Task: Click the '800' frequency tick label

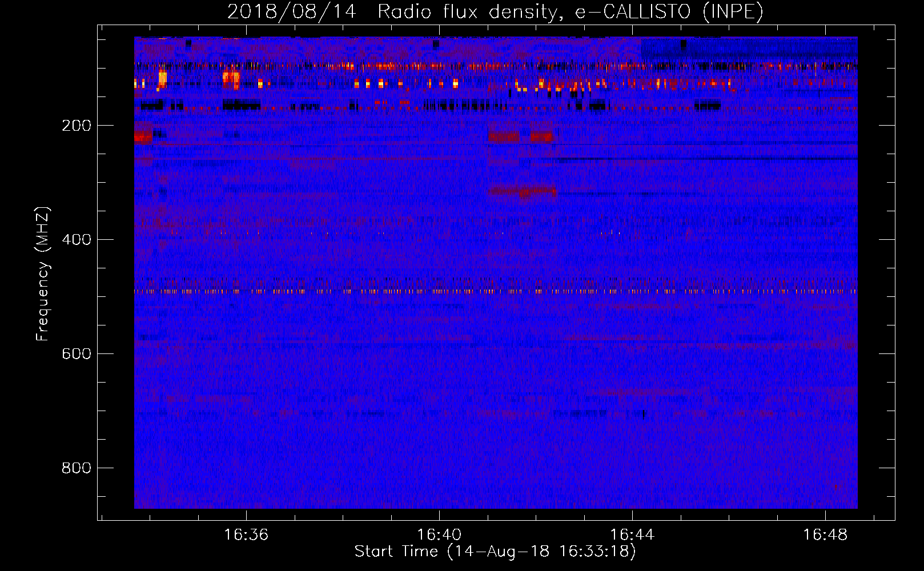Action: (x=77, y=468)
